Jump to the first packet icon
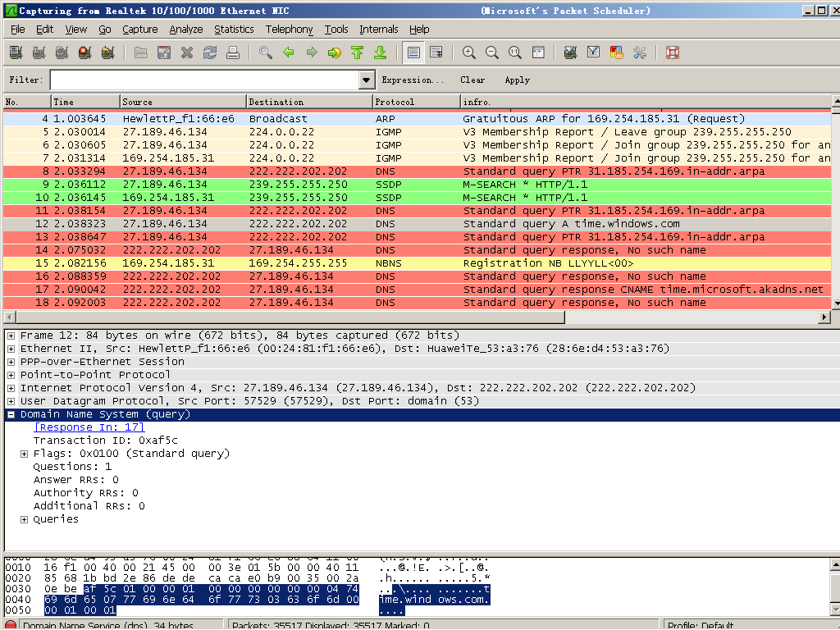The width and height of the screenshot is (840, 630). tap(358, 52)
